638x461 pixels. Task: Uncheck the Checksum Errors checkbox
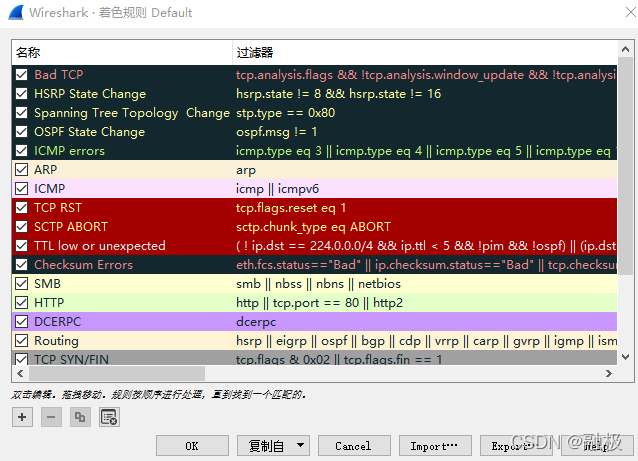tap(22, 264)
